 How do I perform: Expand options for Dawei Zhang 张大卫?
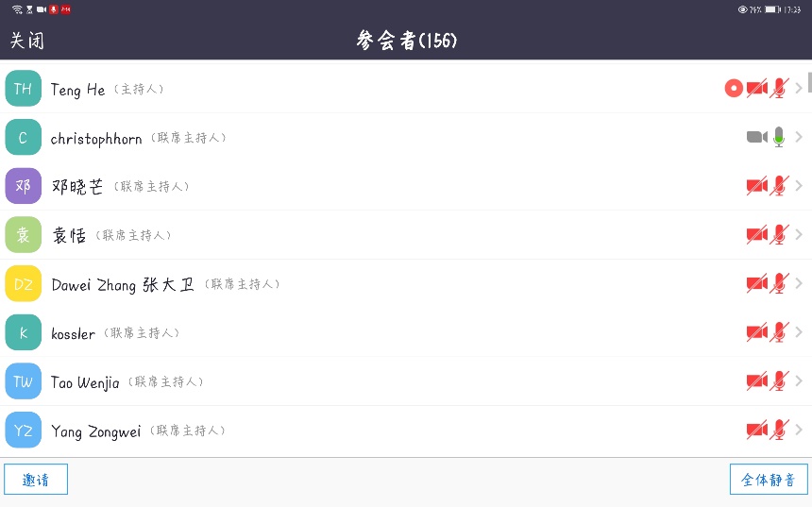tap(799, 284)
